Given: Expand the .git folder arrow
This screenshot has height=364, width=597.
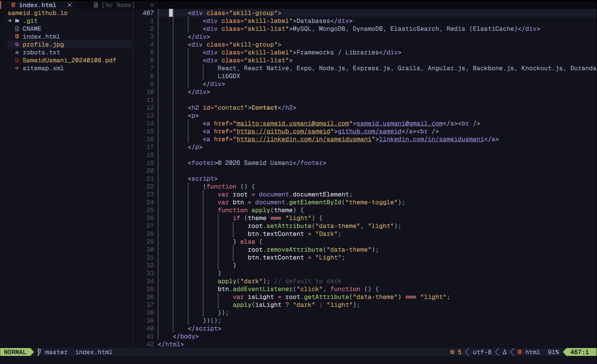Looking at the screenshot, I should (9, 21).
